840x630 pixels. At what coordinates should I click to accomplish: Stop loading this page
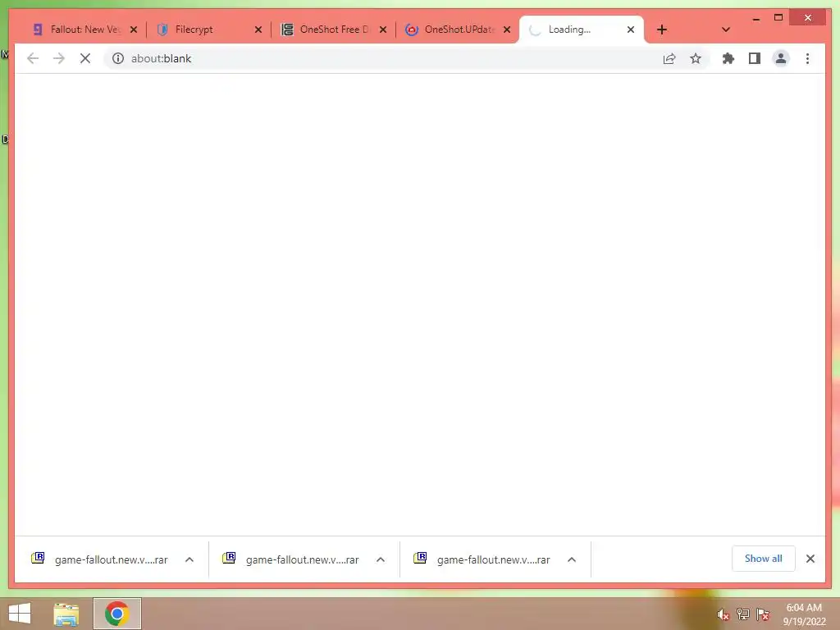pyautogui.click(x=85, y=58)
